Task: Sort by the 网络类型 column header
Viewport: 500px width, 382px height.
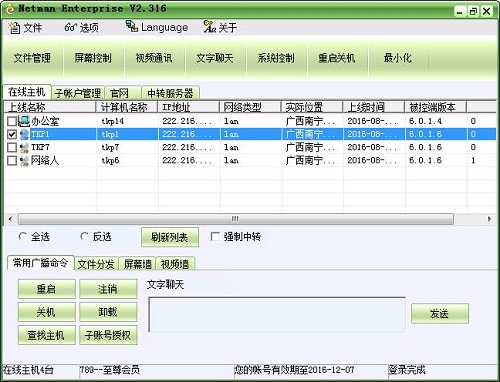Action: coord(250,107)
